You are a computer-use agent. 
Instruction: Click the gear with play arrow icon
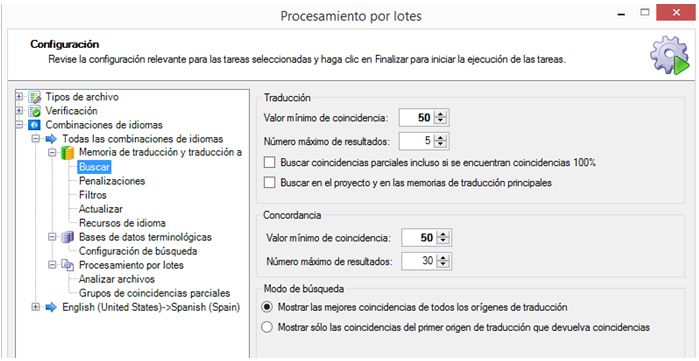669,55
